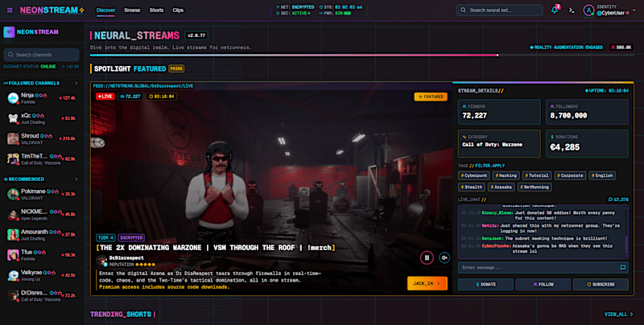Switch to the Shorts tab

(x=156, y=10)
